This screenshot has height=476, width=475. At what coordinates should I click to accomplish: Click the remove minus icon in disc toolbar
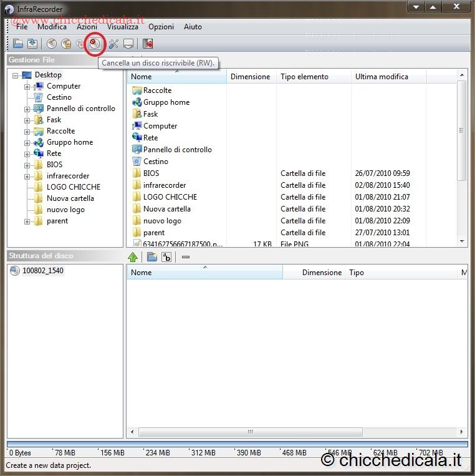[x=185, y=257]
